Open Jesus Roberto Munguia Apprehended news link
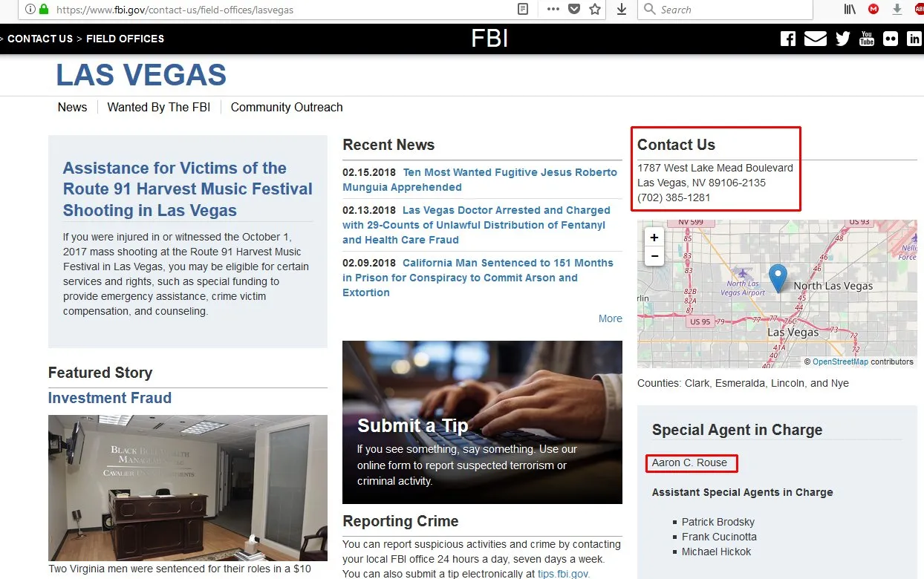 (x=480, y=180)
